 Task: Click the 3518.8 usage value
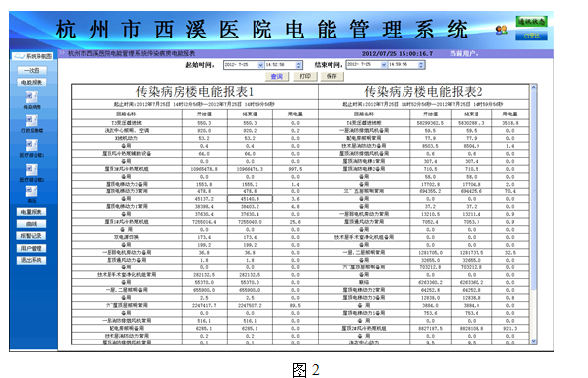510,123
